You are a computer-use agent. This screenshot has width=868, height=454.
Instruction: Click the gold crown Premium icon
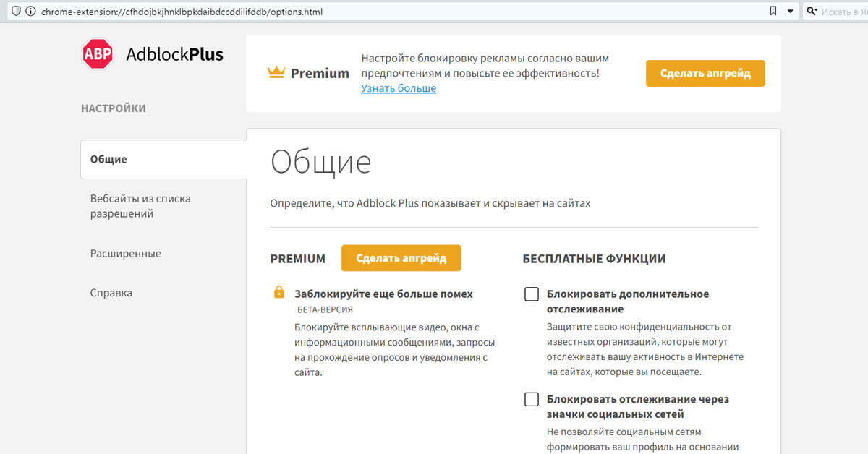click(x=276, y=72)
